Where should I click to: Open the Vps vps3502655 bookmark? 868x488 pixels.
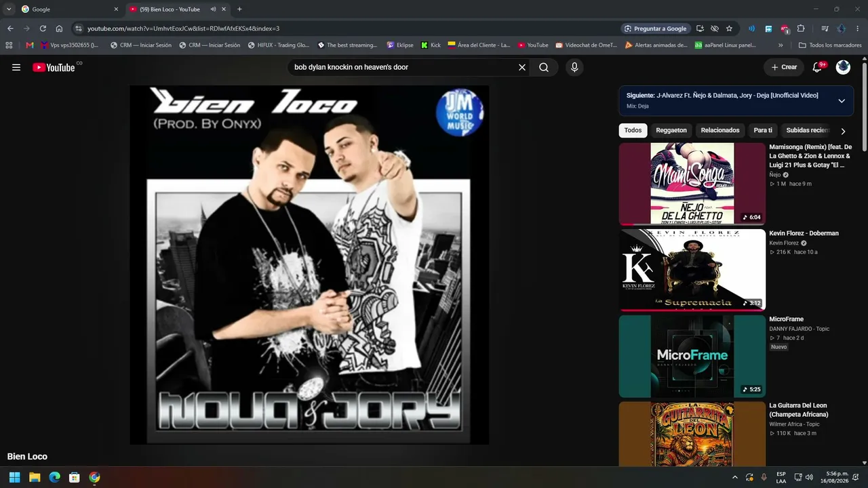click(69, 45)
